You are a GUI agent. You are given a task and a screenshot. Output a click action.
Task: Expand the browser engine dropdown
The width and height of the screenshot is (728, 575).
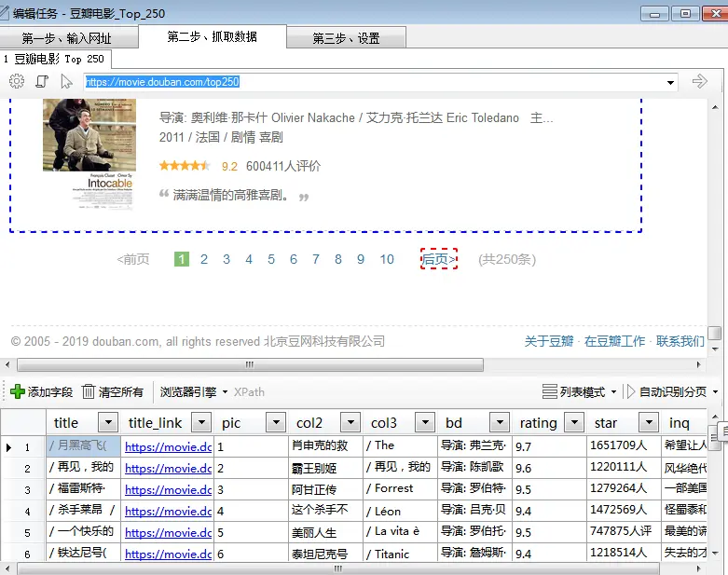pyautogui.click(x=225, y=392)
